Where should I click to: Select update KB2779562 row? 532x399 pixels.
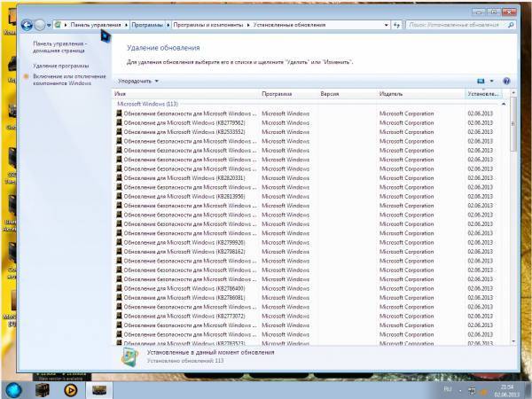tap(309, 123)
